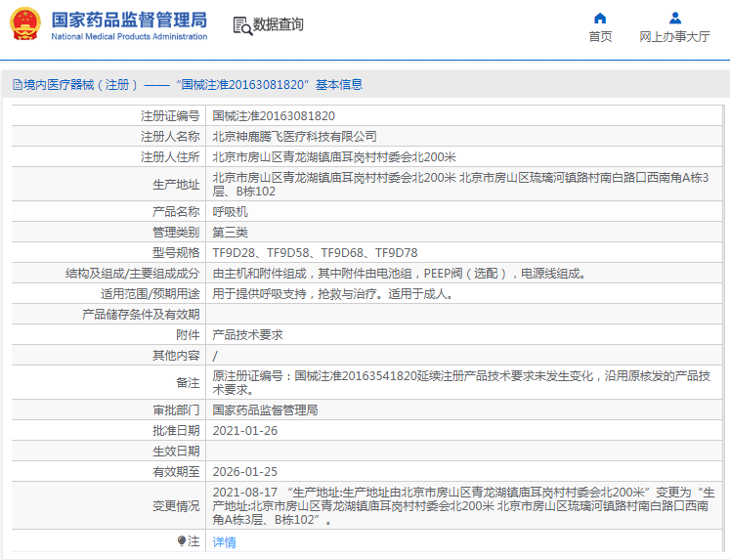730x560 pixels.
Task: Click the home icon above 首页
Action: point(600,18)
